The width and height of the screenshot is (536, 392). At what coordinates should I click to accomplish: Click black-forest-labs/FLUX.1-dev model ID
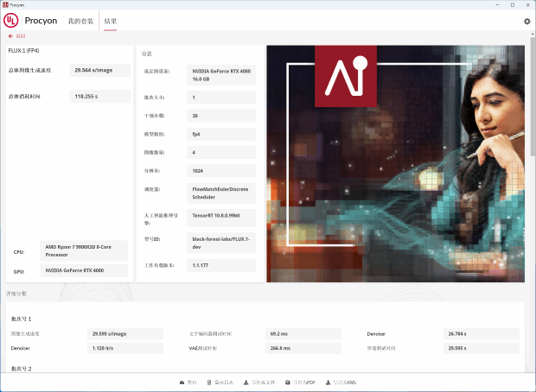pos(221,243)
